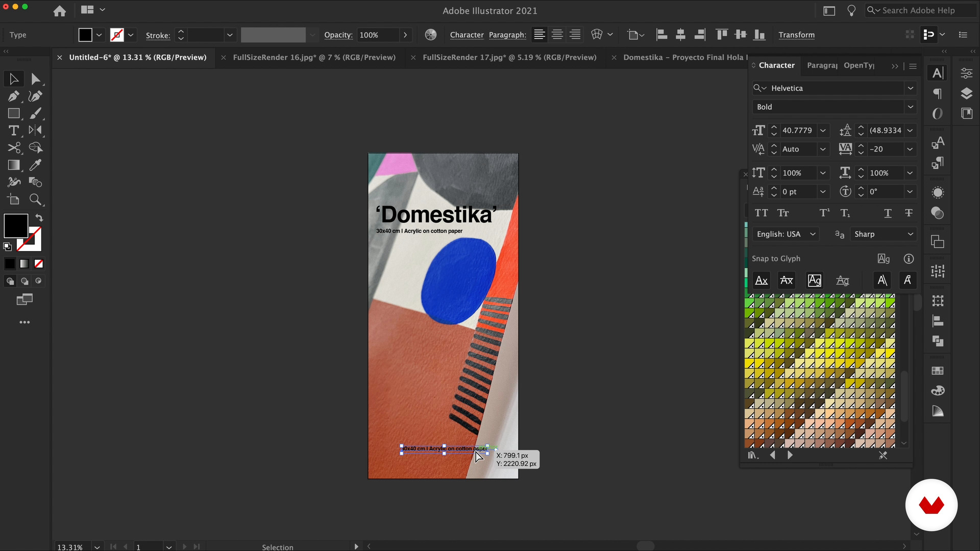Switch to OpenType panel tab
Image resolution: width=980 pixels, height=551 pixels.
pyautogui.click(x=859, y=65)
